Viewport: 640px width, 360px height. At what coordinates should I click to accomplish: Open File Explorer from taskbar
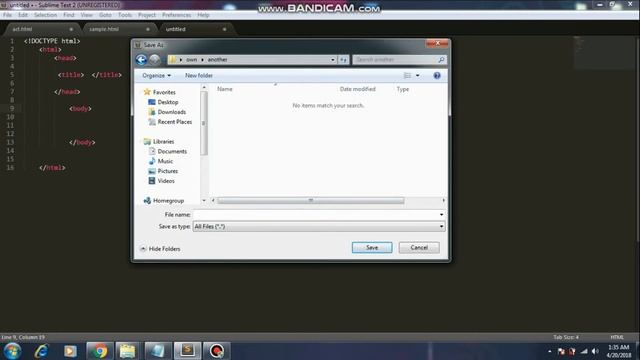(127, 351)
